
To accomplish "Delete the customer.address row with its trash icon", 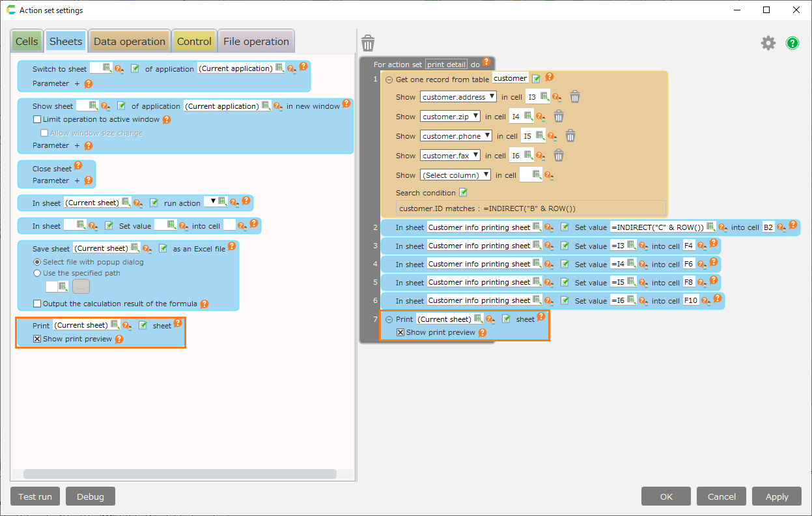I will tap(575, 97).
